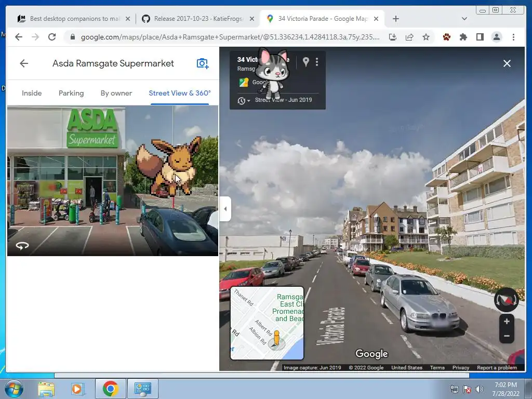This screenshot has width=532, height=399.
Task: Open the Chrome extensions puzzle icon
Action: (x=463, y=37)
